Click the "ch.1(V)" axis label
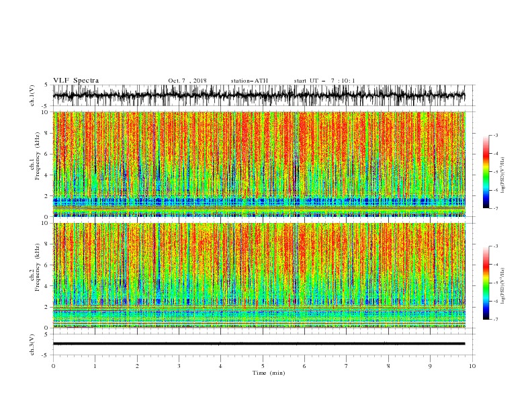Viewport: 532px width, 411px height. (x=32, y=95)
